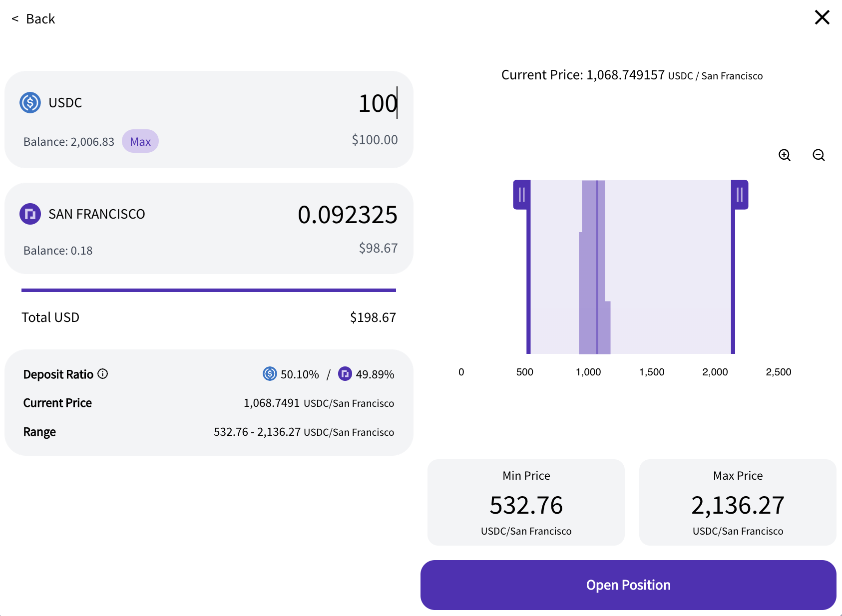Click the USDC coin icon in deposit input
This screenshot has height=616, width=842.
pos(30,103)
